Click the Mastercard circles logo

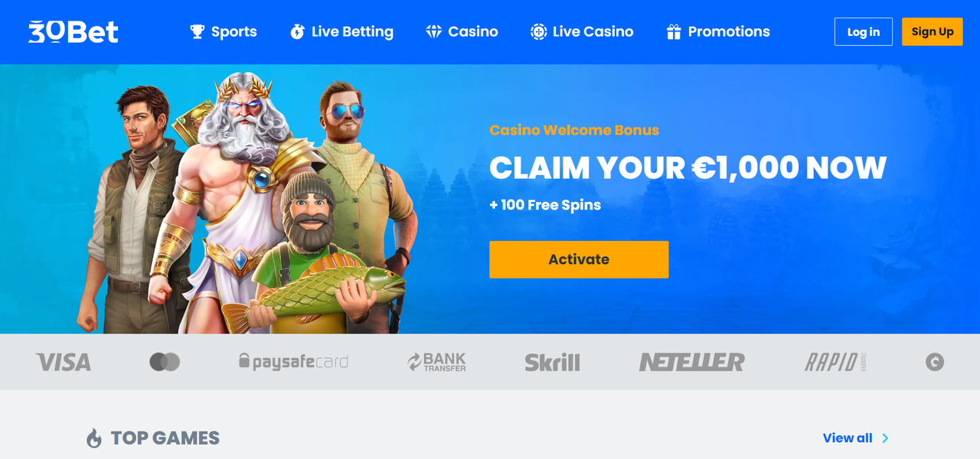pos(165,362)
